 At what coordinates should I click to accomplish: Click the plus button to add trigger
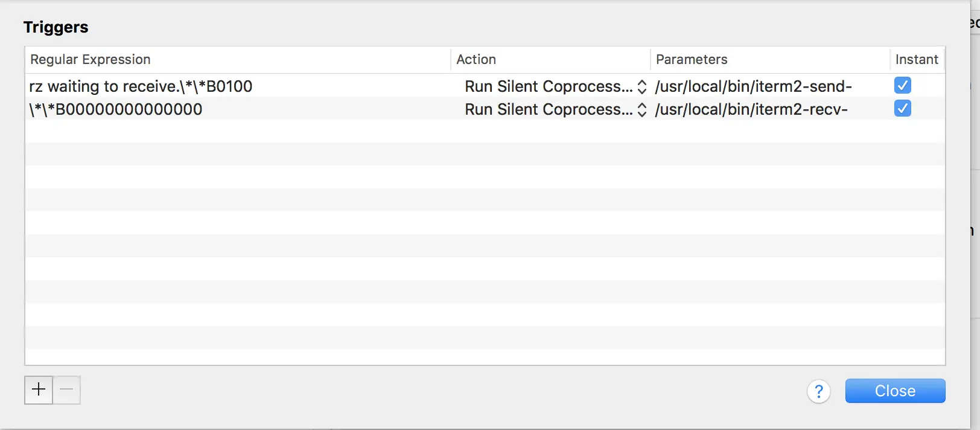(39, 390)
